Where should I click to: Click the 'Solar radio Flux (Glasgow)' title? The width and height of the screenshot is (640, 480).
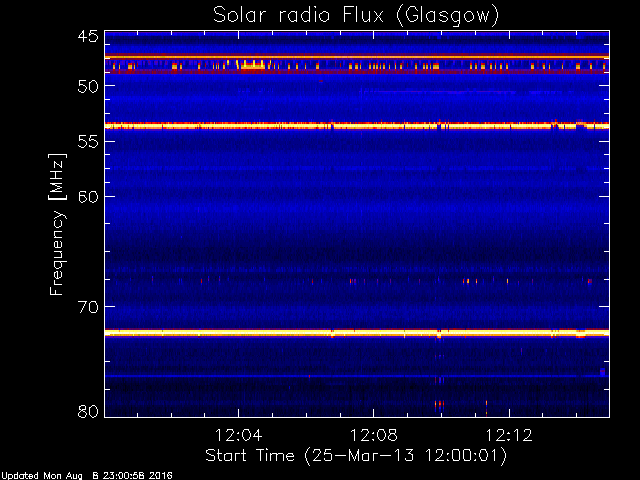tap(356, 16)
